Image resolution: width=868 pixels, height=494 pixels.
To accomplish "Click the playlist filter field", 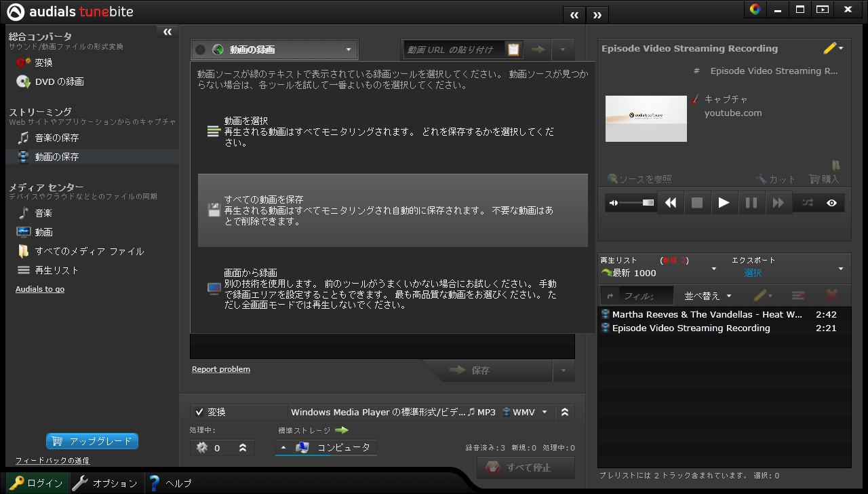I will pos(646,296).
